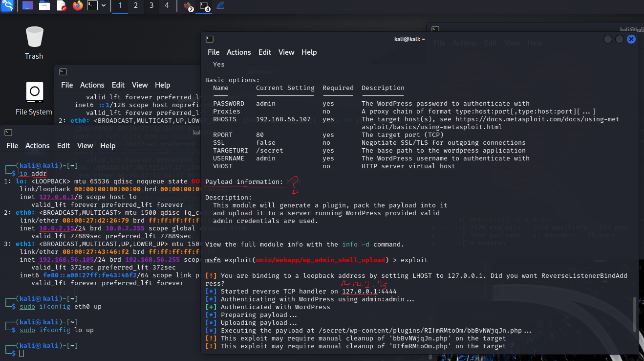
Task: Show the grouped terminal windows in the taskbar
Action: click(205, 6)
